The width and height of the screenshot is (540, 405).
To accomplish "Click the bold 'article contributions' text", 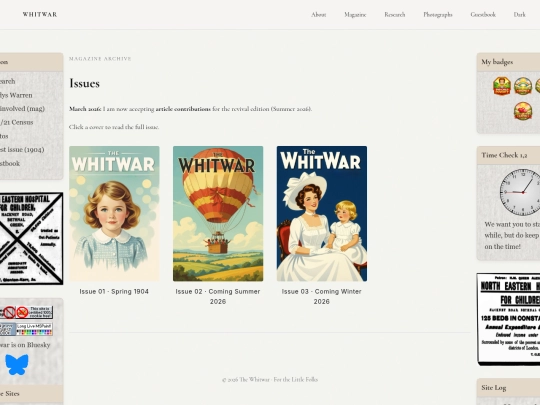I will coord(183,109).
